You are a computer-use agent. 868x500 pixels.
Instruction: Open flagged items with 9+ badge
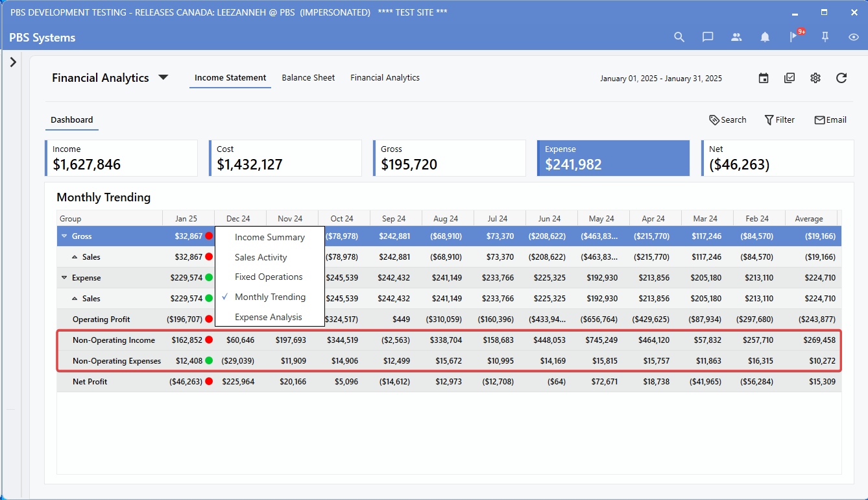(794, 37)
